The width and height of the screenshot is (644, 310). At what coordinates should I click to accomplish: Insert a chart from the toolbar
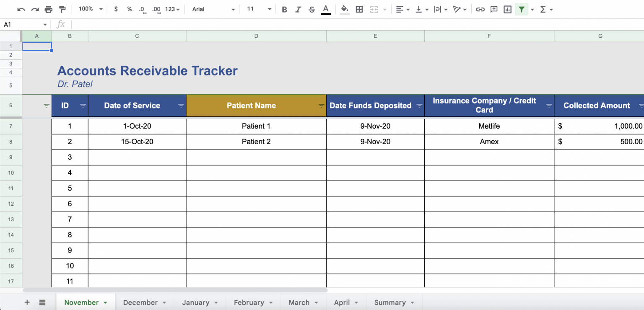[507, 9]
